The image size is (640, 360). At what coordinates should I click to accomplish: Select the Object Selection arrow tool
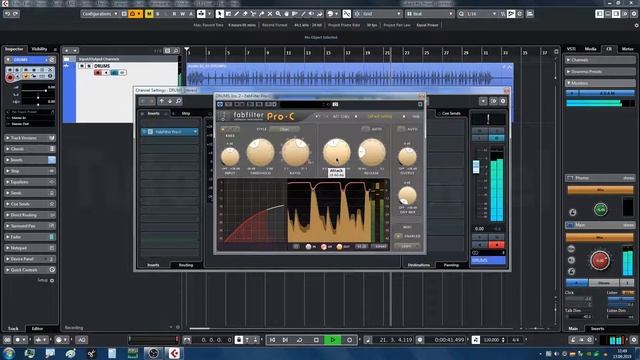(220, 14)
